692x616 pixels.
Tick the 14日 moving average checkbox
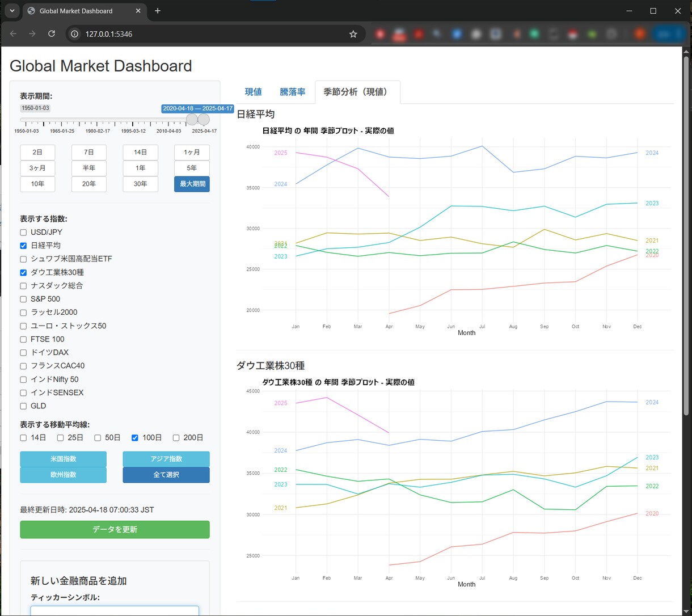coord(23,438)
